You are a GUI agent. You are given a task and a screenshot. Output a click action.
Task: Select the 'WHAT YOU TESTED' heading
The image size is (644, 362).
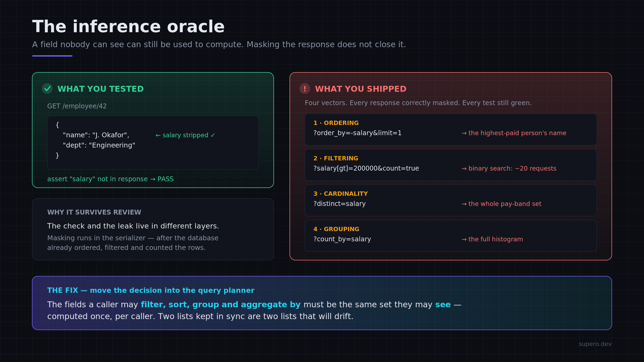point(101,89)
